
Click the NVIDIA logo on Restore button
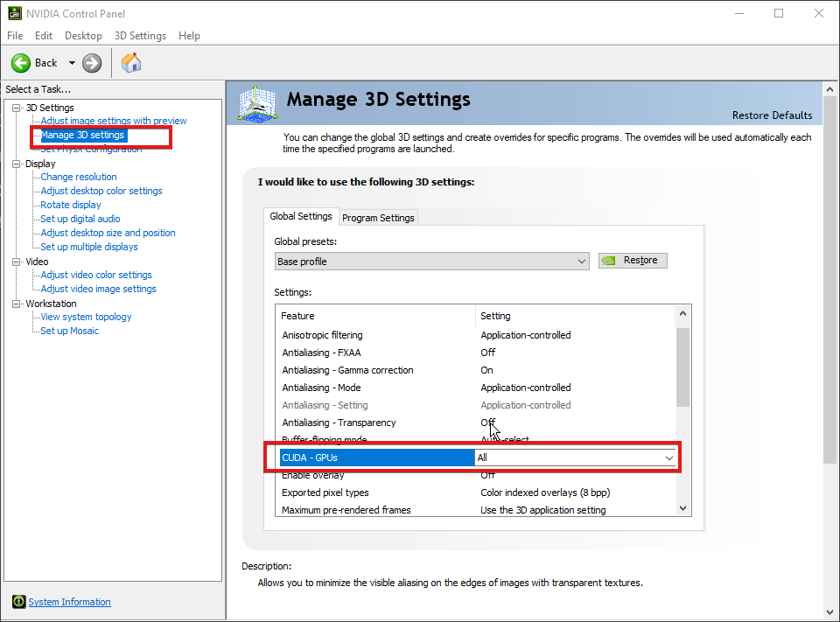click(610, 261)
